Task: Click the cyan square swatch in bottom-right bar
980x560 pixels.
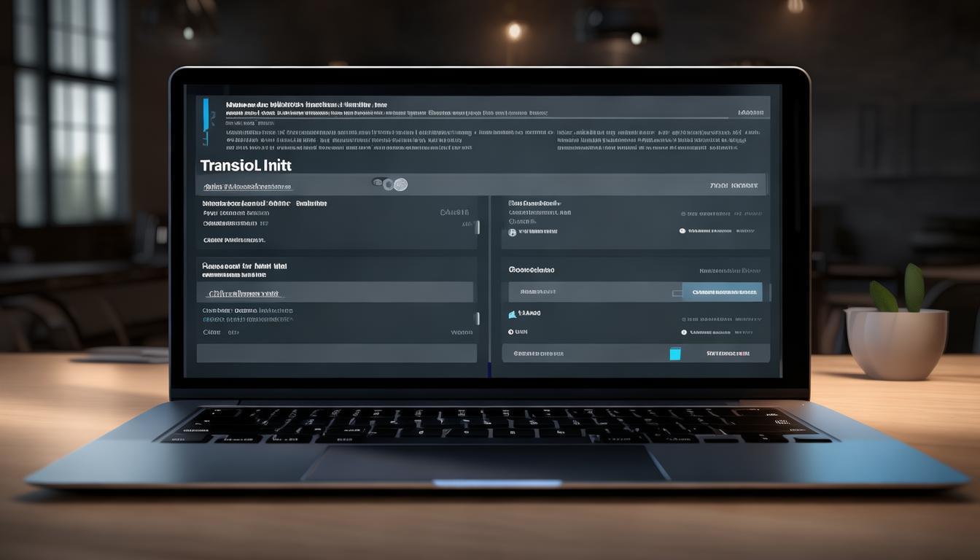Action: (x=675, y=354)
